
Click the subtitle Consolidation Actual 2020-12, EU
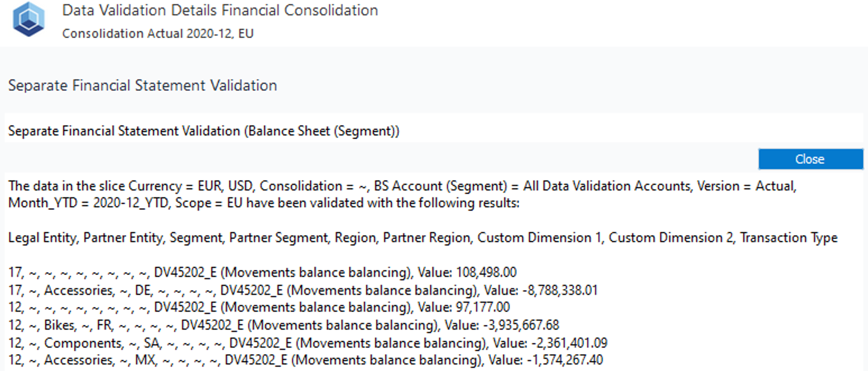point(157,33)
